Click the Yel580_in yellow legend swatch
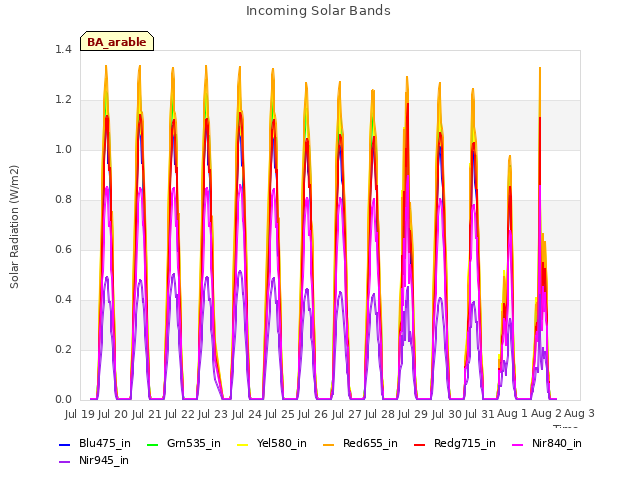Viewport: 640px width, 480px height. pyautogui.click(x=242, y=444)
